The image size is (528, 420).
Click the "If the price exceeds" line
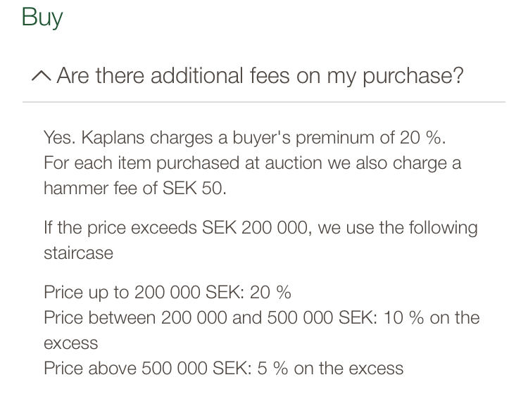(260, 228)
